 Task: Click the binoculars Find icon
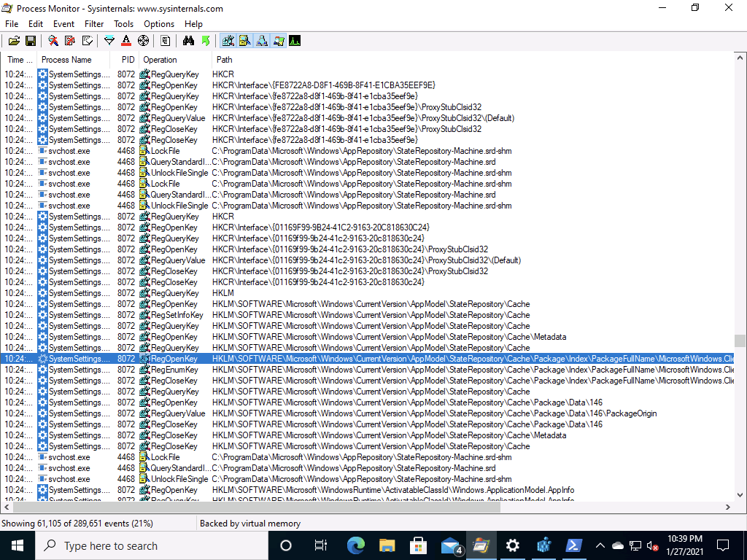pos(188,41)
